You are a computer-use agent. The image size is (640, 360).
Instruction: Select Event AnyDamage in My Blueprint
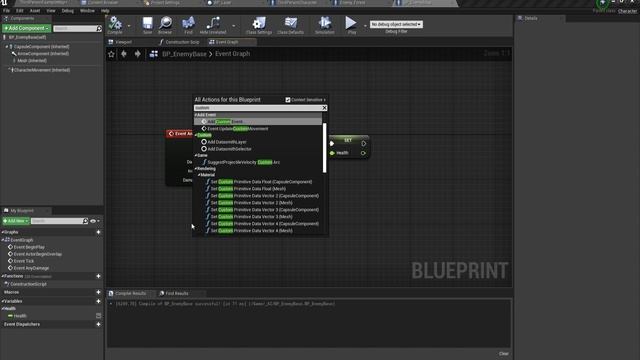point(31,268)
